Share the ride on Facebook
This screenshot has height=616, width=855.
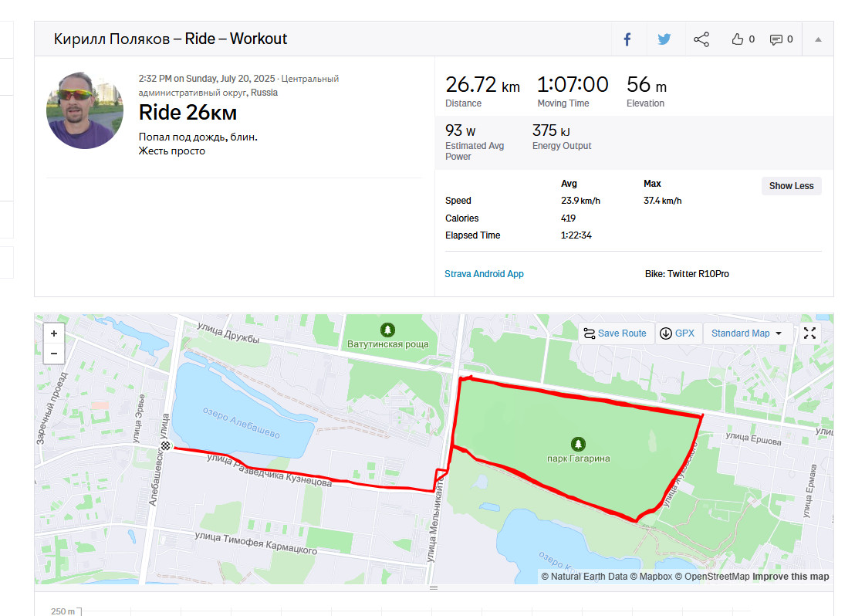coord(627,39)
